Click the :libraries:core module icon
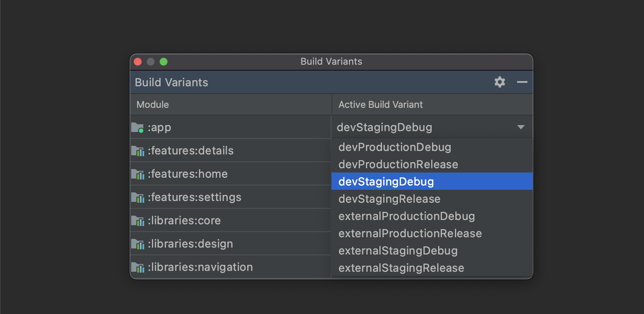This screenshot has width=644, height=314. [137, 221]
